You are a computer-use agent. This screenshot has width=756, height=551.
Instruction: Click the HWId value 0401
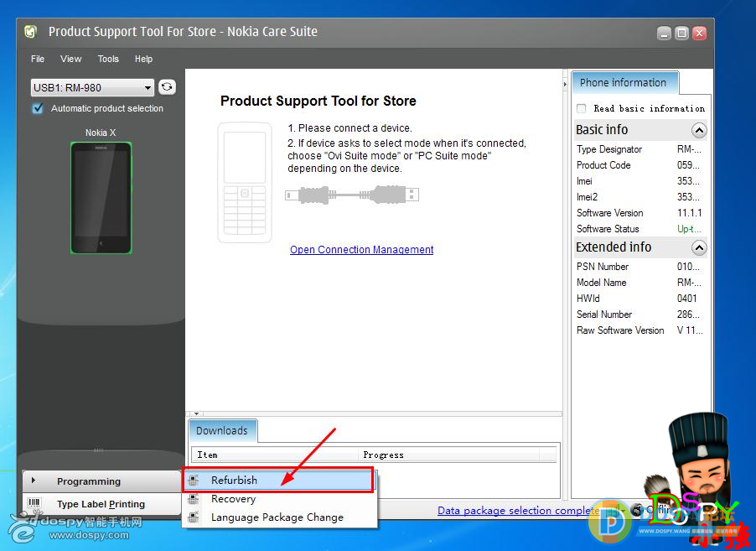686,299
